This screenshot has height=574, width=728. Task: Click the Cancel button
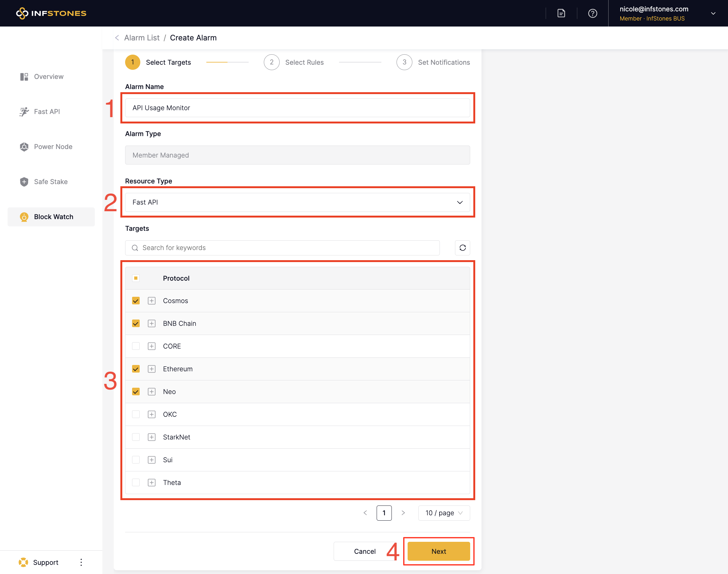pyautogui.click(x=365, y=551)
